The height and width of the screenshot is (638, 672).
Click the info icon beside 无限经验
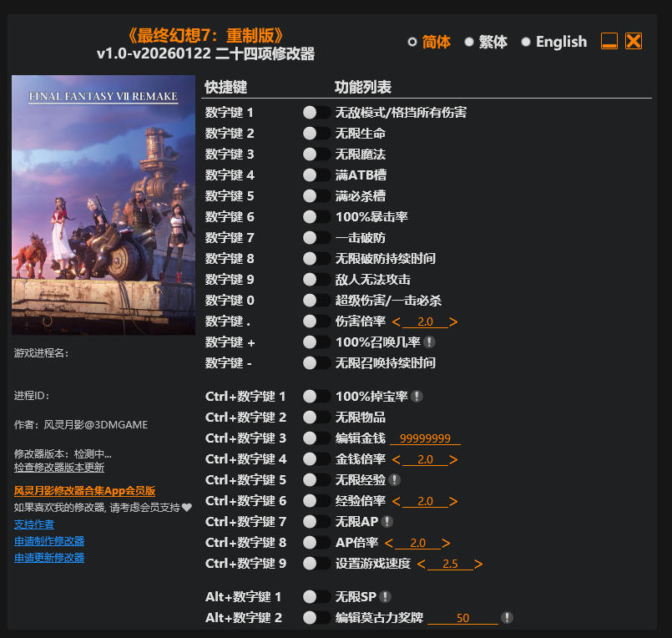394,480
